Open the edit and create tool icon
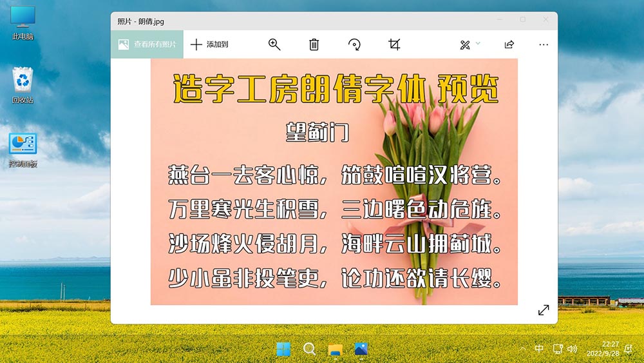 [x=465, y=44]
